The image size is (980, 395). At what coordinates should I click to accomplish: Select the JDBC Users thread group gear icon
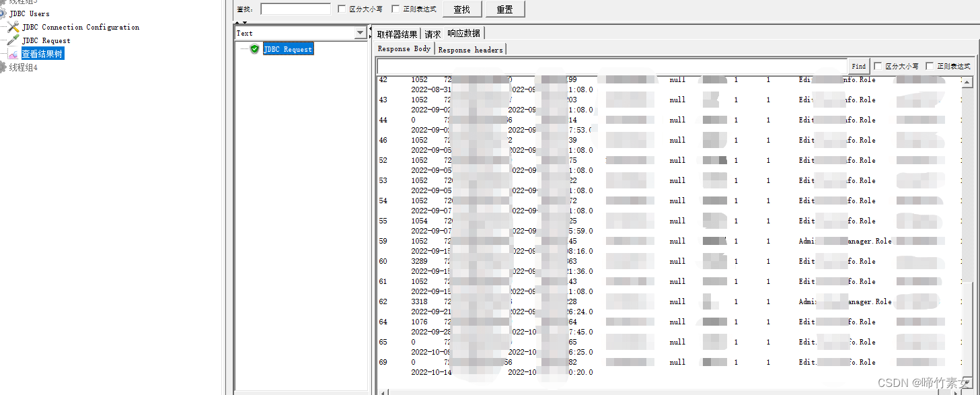4,13
